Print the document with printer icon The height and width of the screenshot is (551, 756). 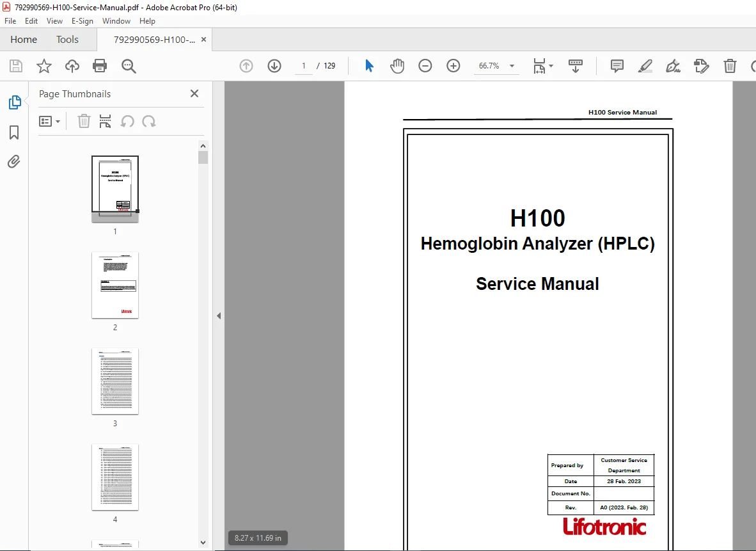100,66
